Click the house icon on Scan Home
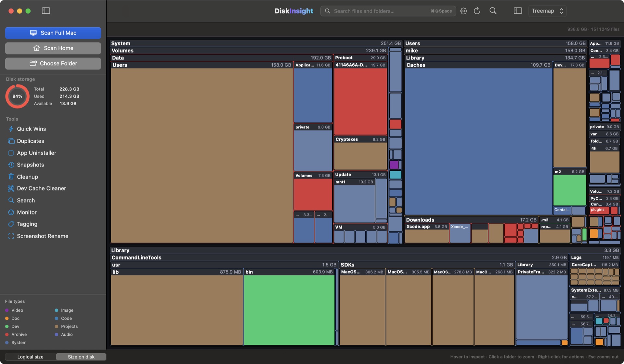 click(x=36, y=48)
